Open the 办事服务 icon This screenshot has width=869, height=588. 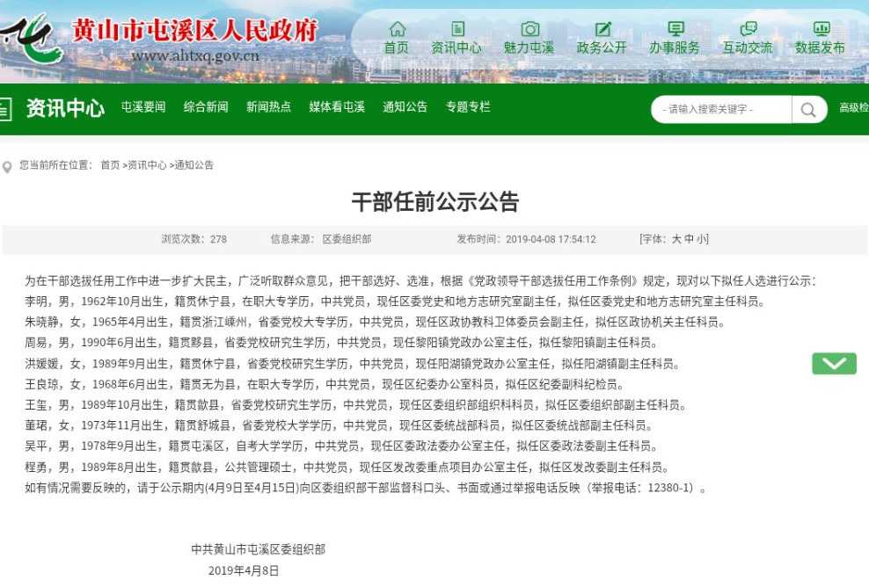675,29
